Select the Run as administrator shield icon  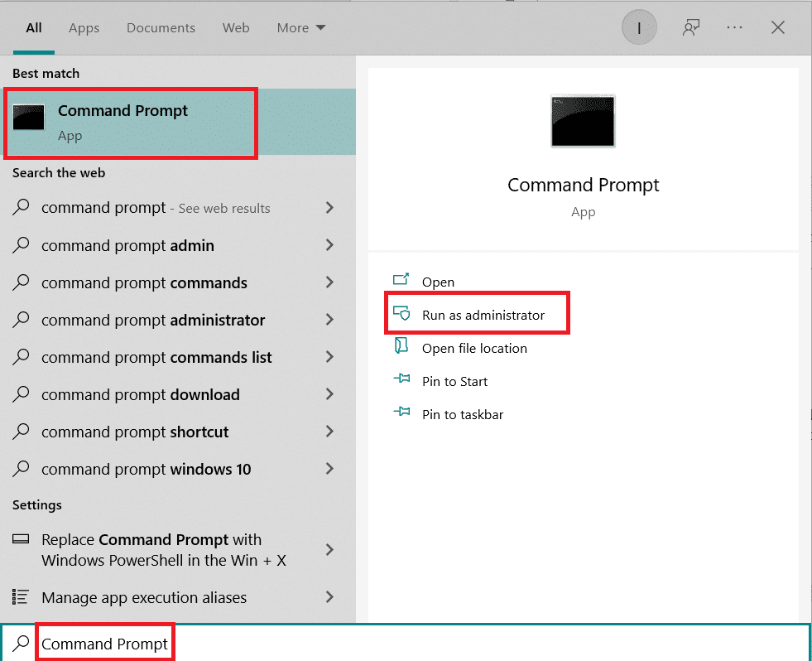pos(403,314)
